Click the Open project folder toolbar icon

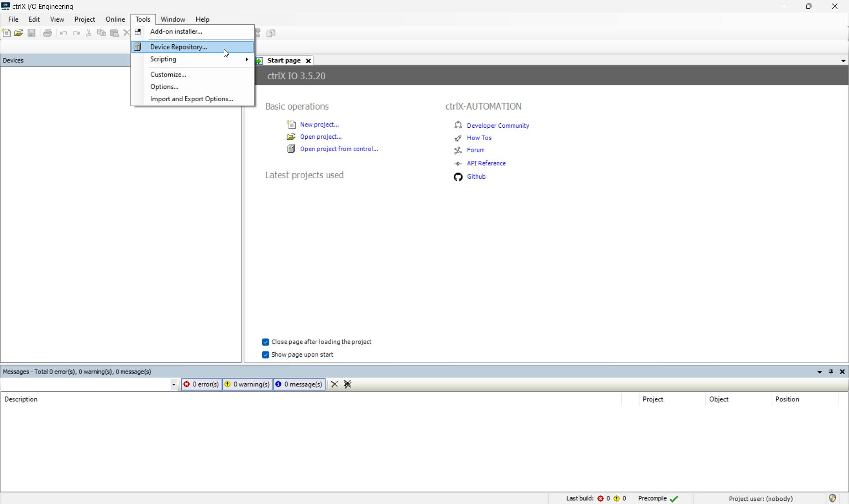tap(19, 33)
